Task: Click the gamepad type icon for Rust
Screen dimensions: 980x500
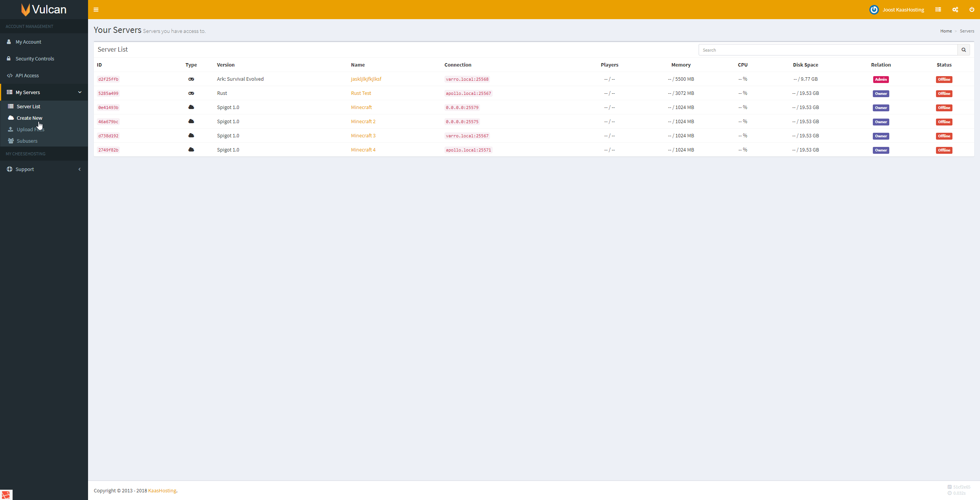Action: (x=191, y=93)
